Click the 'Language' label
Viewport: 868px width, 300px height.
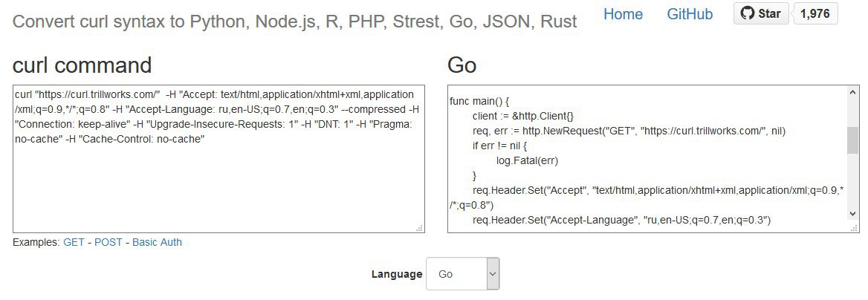click(x=396, y=274)
